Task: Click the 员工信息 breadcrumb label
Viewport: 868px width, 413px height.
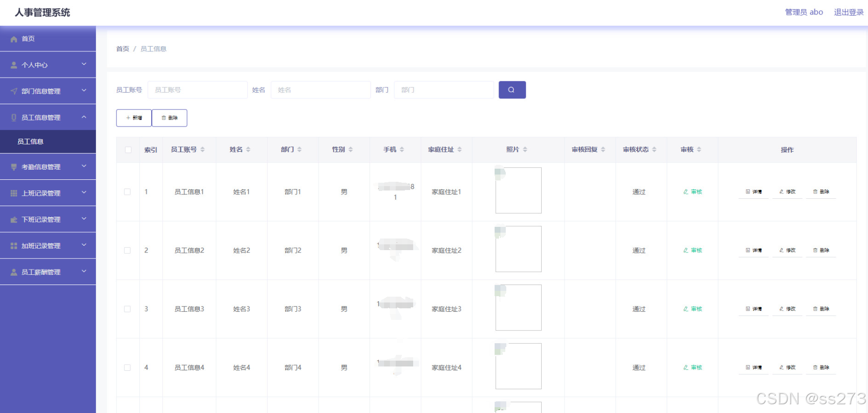Action: click(x=153, y=49)
